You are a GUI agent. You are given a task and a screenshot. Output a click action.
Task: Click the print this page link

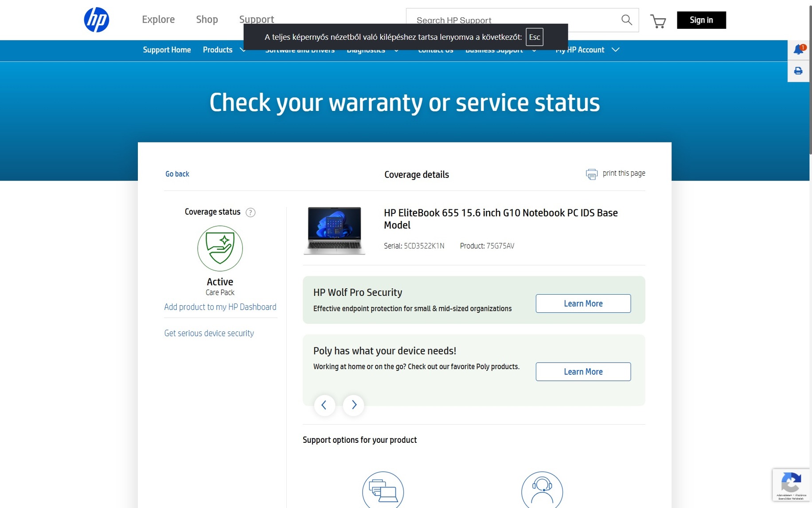pos(624,173)
